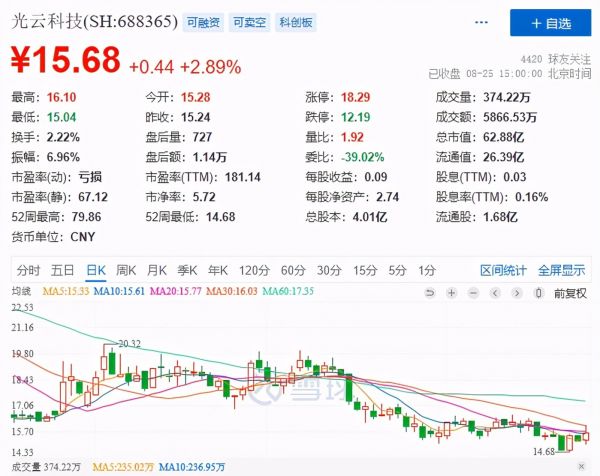
Task: Click the 股息率(TTM) value 0.16%
Action: coord(532,197)
